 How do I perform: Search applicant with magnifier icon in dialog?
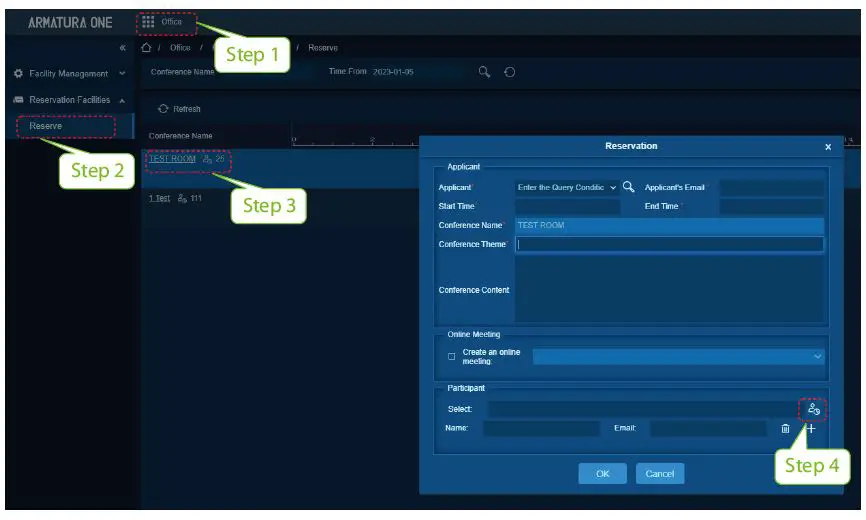[x=629, y=187]
